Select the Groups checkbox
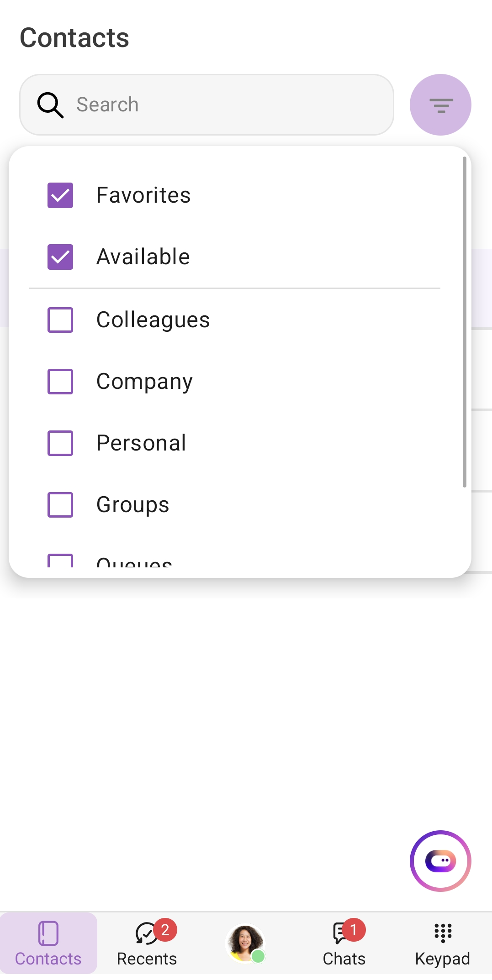492x980 pixels. [60, 504]
